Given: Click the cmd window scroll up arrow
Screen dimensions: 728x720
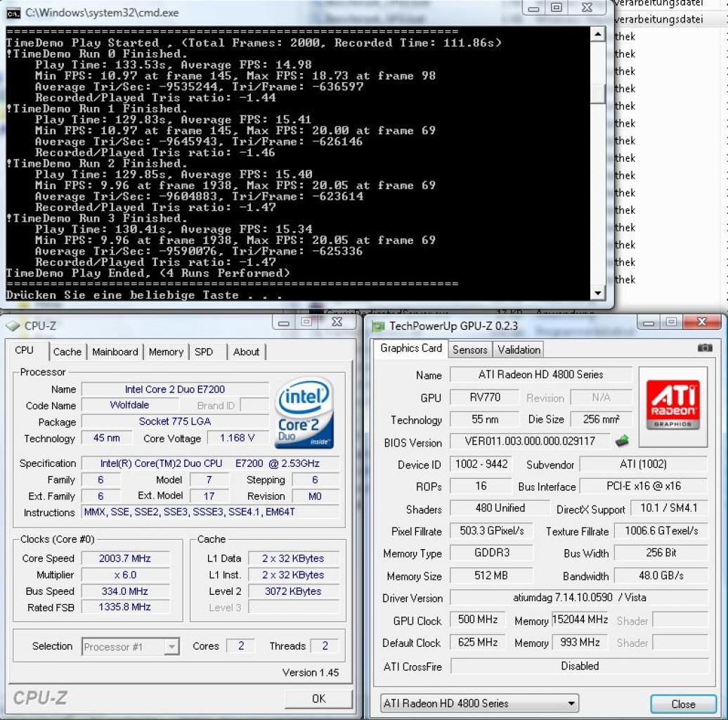Looking at the screenshot, I should click(597, 35).
